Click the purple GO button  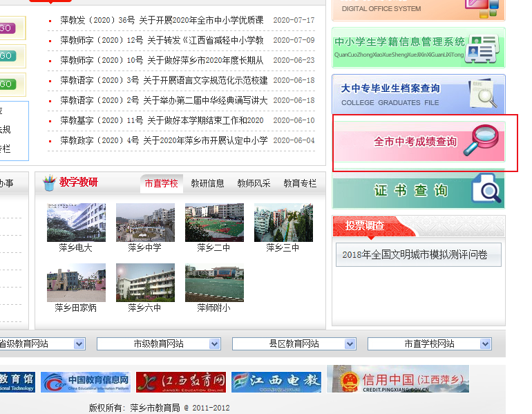[8, 28]
